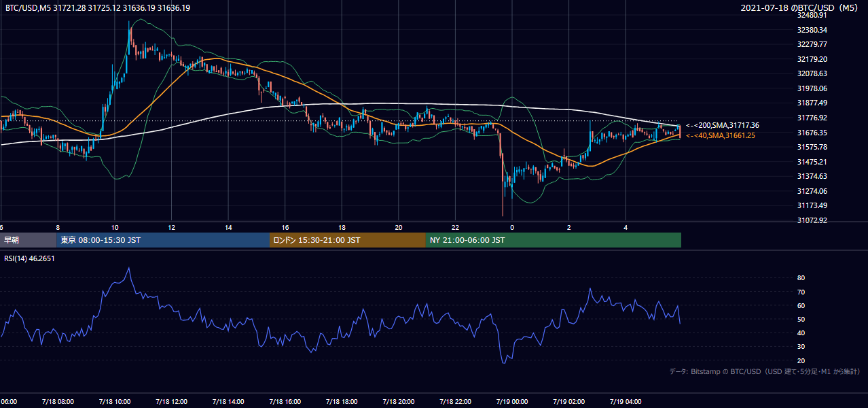Click RSI scale value 60
The width and height of the screenshot is (868, 408).
pos(801,306)
